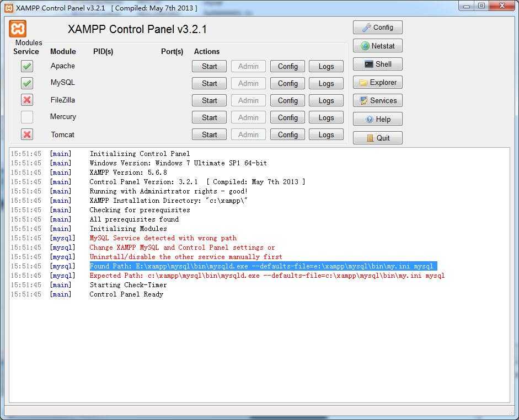Image resolution: width=519 pixels, height=420 pixels.
Task: Open Config for the MySQL module
Action: [288, 83]
